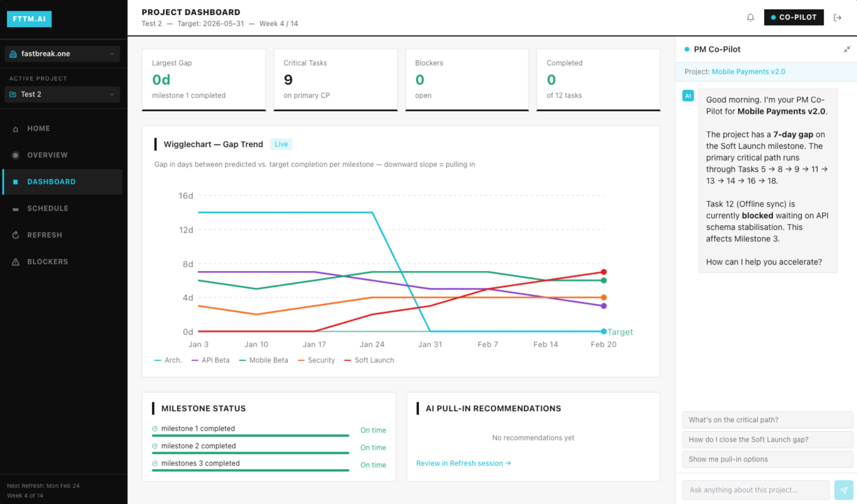Toggle Soft Launch series in legend
Viewport: 857px width, 504px height.
click(369, 360)
